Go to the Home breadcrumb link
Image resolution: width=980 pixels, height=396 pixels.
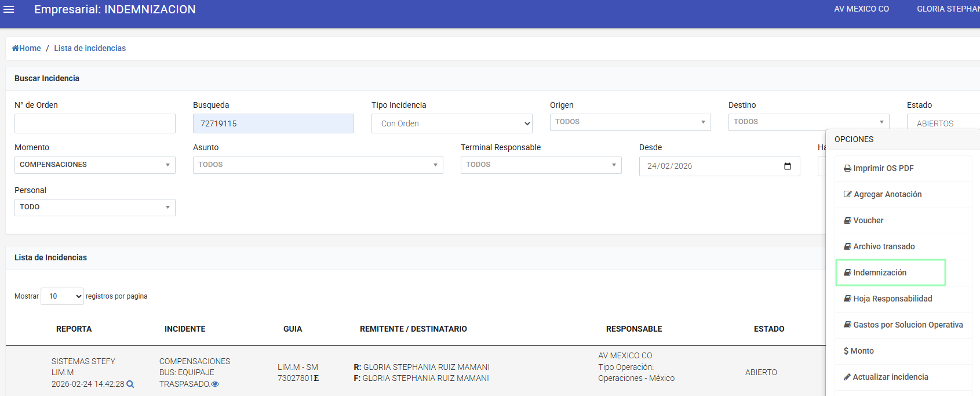pyautogui.click(x=27, y=48)
